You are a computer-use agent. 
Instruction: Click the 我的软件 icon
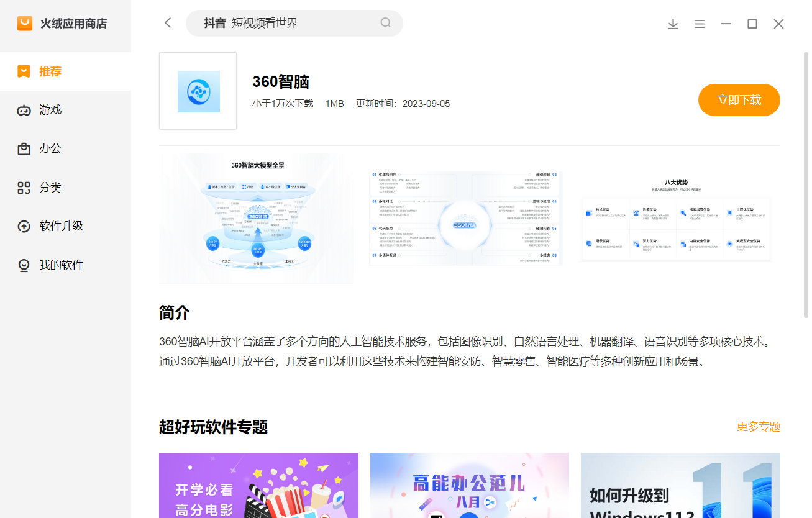pos(24,265)
